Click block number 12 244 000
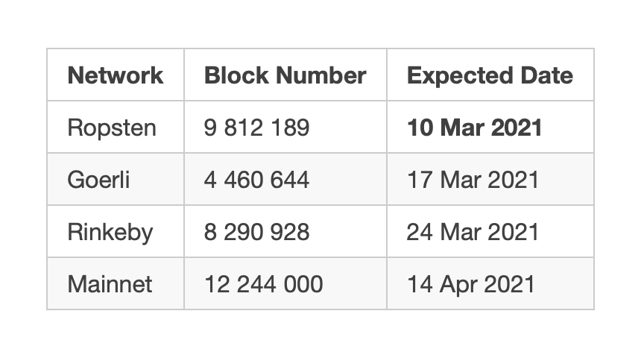Screen dimensions: 644x352 tap(264, 284)
